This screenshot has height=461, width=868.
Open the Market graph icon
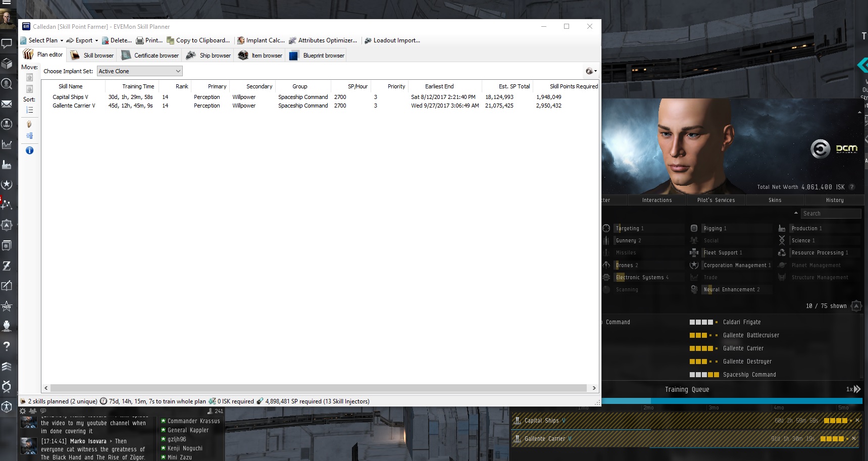pyautogui.click(x=7, y=144)
